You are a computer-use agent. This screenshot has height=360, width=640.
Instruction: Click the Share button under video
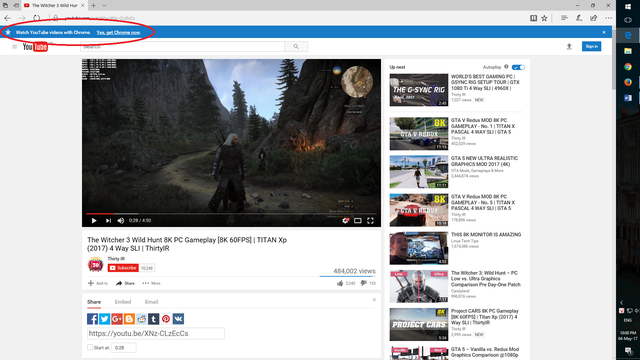click(x=125, y=283)
